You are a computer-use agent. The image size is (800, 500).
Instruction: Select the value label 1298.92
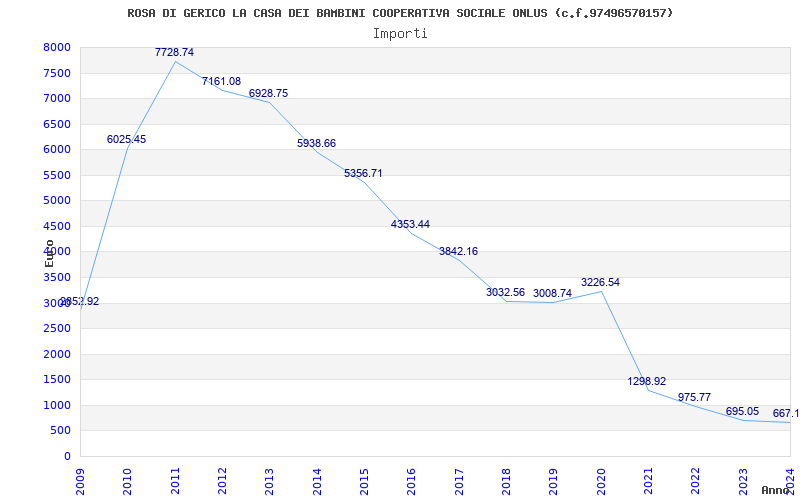(647, 381)
